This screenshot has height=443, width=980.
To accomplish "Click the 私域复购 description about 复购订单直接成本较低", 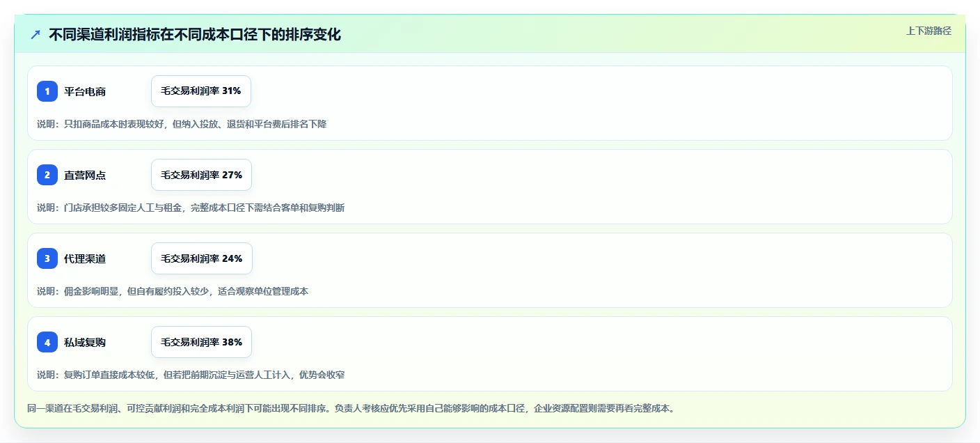I will click(x=191, y=375).
